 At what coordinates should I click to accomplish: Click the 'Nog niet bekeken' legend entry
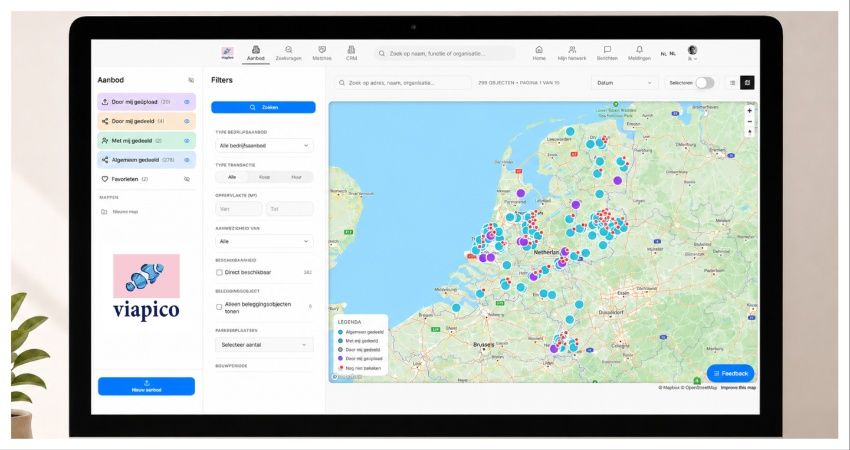click(359, 368)
